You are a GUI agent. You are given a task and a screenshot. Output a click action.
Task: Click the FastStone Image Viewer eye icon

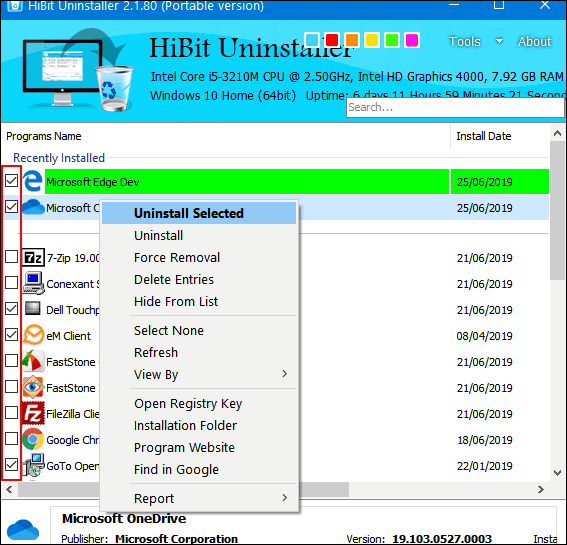33,387
